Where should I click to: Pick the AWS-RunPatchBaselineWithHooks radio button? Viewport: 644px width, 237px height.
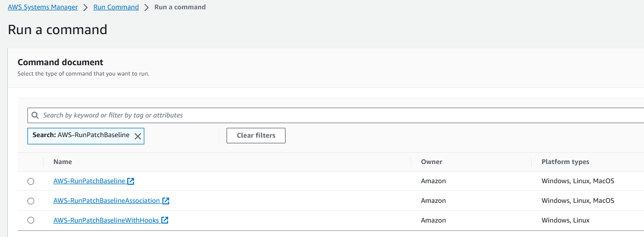click(x=31, y=220)
